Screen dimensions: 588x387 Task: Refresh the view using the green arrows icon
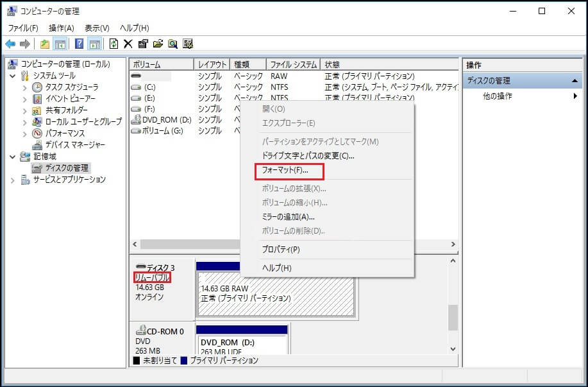pyautogui.click(x=113, y=44)
